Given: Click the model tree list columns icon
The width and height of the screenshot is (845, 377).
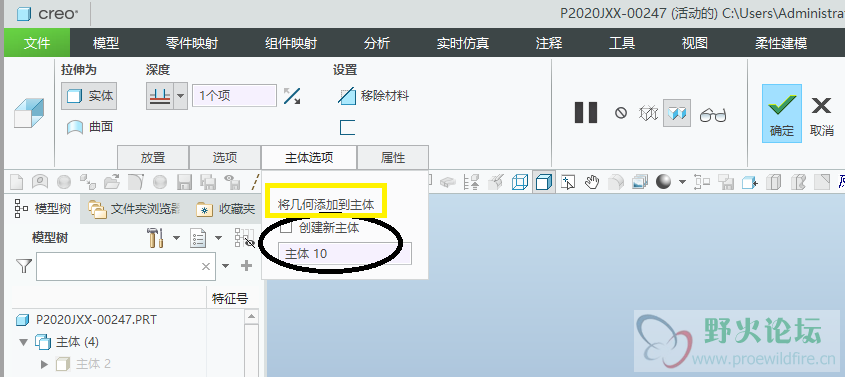Looking at the screenshot, I should [x=198, y=238].
